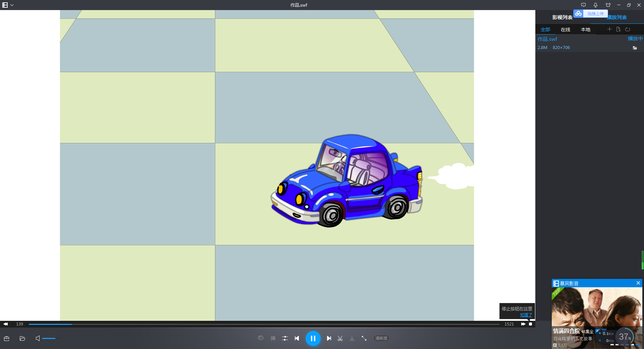Pin the window on top
This screenshot has height=349, width=644.
click(x=595, y=5)
